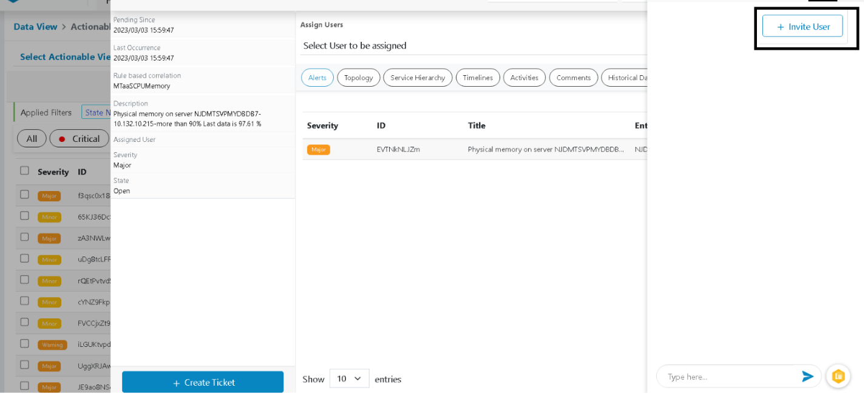Select the checkbox for row zA3NWLw

24,237
